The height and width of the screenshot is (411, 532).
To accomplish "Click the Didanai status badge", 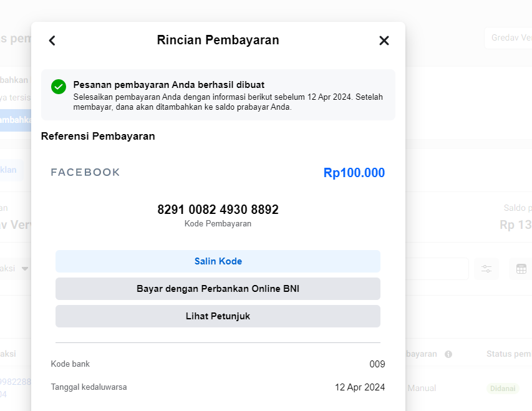I will 503,389.
